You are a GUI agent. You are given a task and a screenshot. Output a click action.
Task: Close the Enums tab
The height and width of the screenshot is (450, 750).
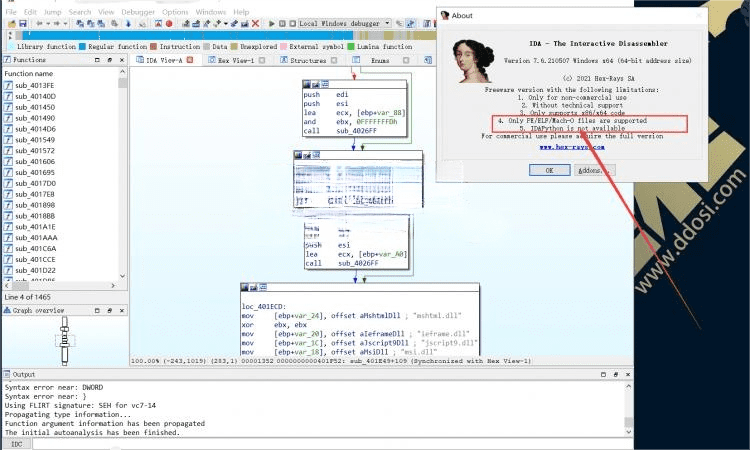pos(406,60)
